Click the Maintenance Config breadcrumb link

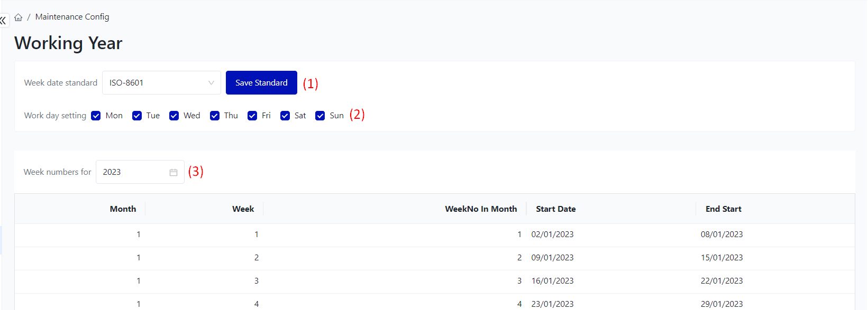click(72, 17)
